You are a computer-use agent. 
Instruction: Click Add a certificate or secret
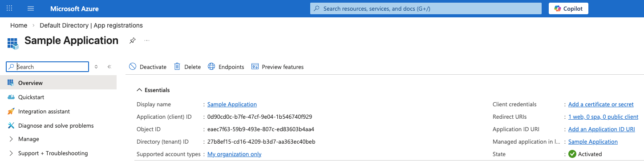(x=601, y=104)
